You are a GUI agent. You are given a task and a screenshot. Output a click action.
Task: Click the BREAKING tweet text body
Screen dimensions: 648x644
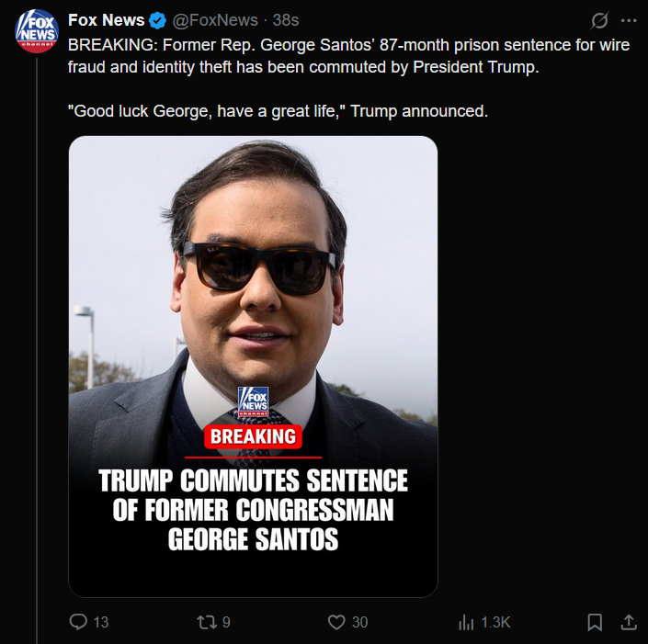point(348,78)
